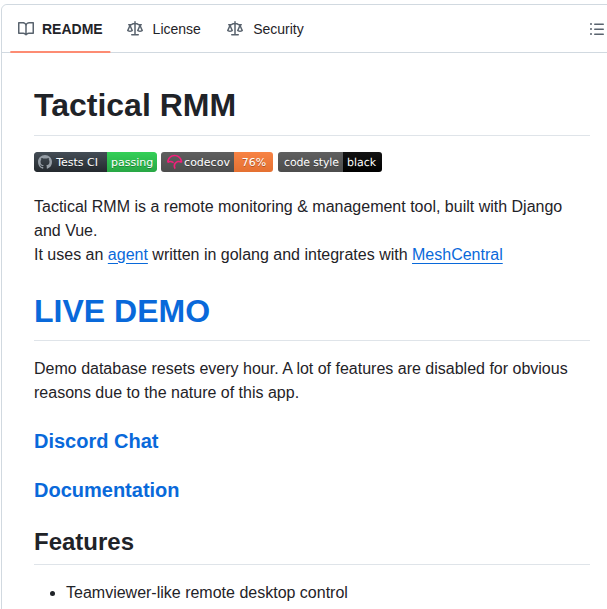607x609 pixels.
Task: Click 'Teamviewer-like remote desktop control' item
Action: (x=207, y=593)
